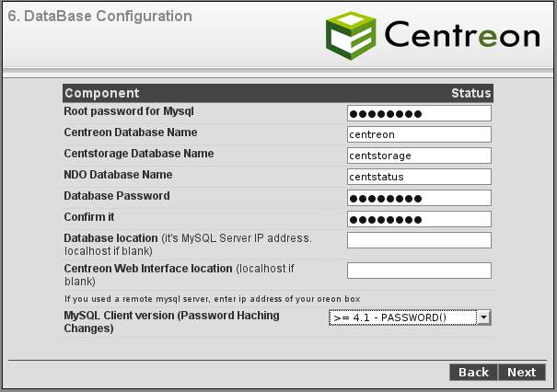The image size is (557, 392).
Task: Click the Confirm it password field
Action: 419,219
